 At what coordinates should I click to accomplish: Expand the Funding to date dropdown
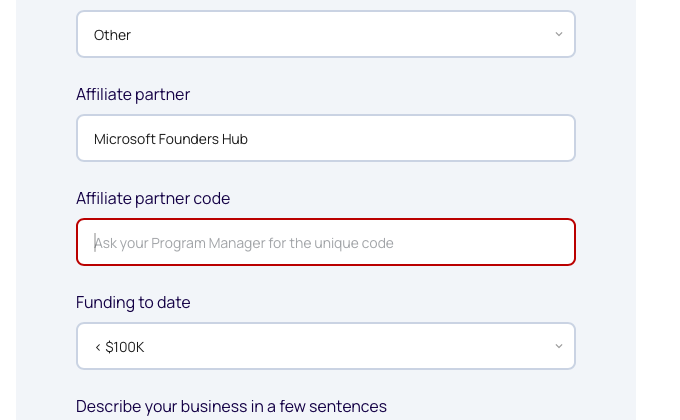(325, 347)
